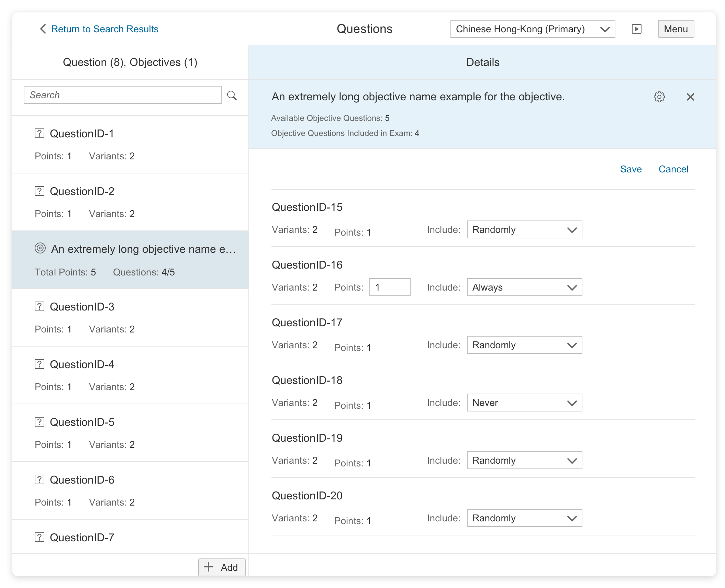Image resolution: width=725 pixels, height=588 pixels.
Task: Open the language dropdown Chinese Hong-Kong
Action: pos(532,29)
